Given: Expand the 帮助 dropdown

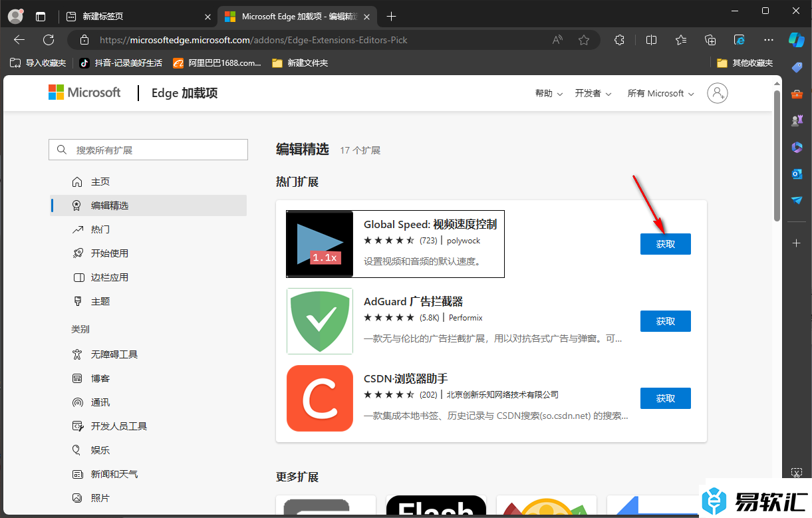Looking at the screenshot, I should (549, 93).
